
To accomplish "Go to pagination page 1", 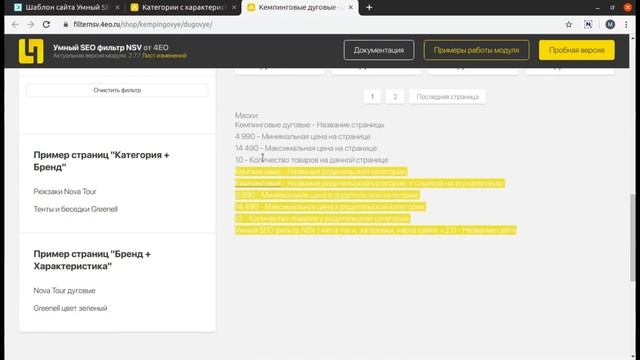I will coord(372,97).
